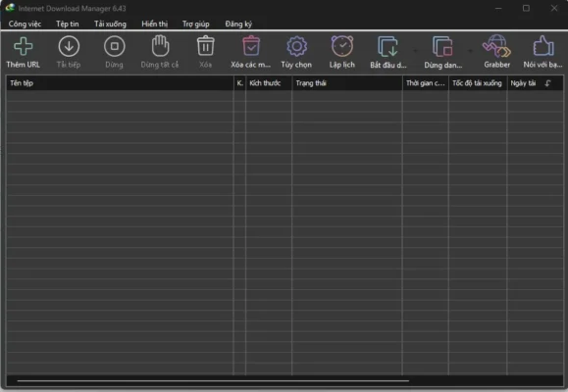Click the Bắt đầu d... queue start icon

click(x=387, y=46)
